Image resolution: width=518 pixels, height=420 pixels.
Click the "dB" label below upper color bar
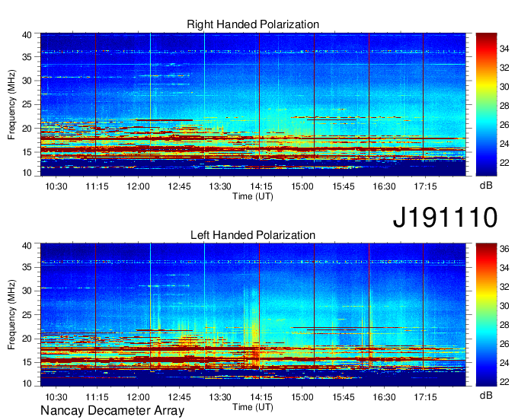point(486,186)
